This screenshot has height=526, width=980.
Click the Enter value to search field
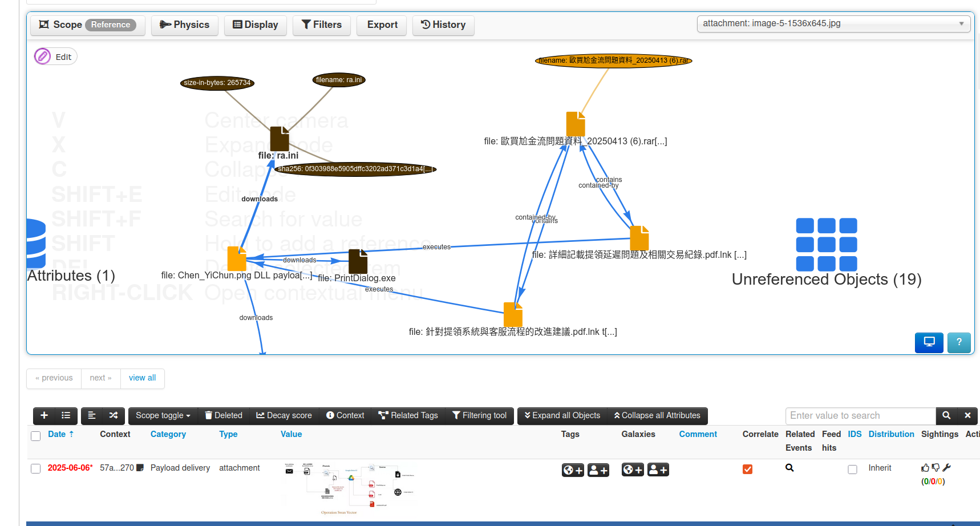(860, 415)
